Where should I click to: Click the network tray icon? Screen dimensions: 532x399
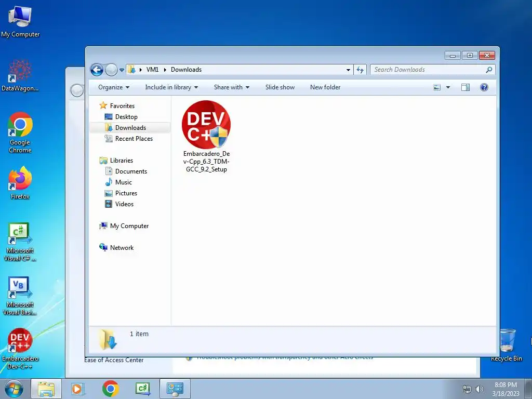[x=467, y=389]
